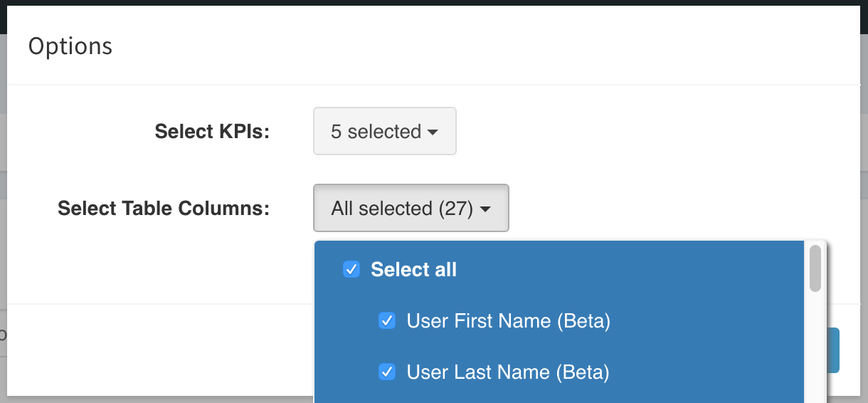
Task: Open the "5 selected" KPIs dropdown
Action: 384,131
